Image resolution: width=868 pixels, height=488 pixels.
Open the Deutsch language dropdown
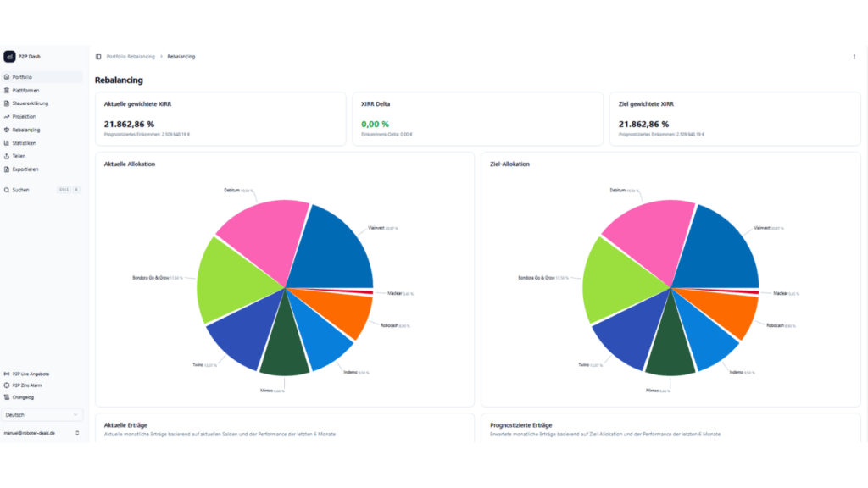(42, 415)
